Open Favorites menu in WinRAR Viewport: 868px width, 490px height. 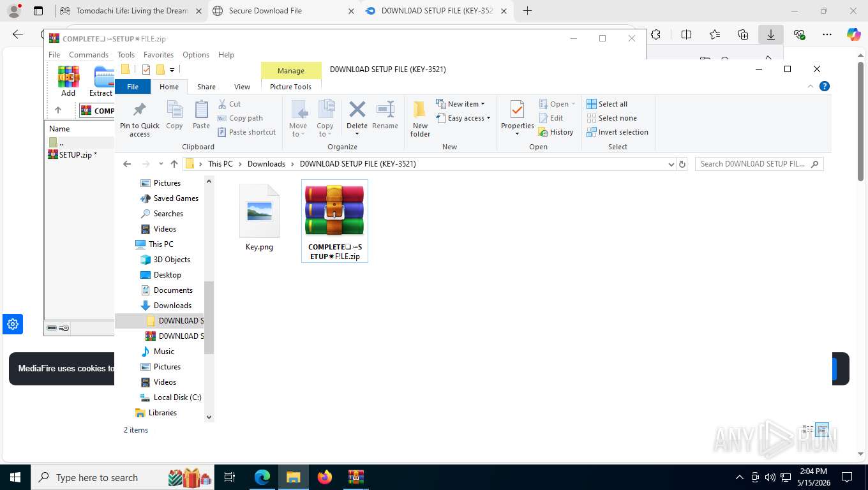(158, 55)
